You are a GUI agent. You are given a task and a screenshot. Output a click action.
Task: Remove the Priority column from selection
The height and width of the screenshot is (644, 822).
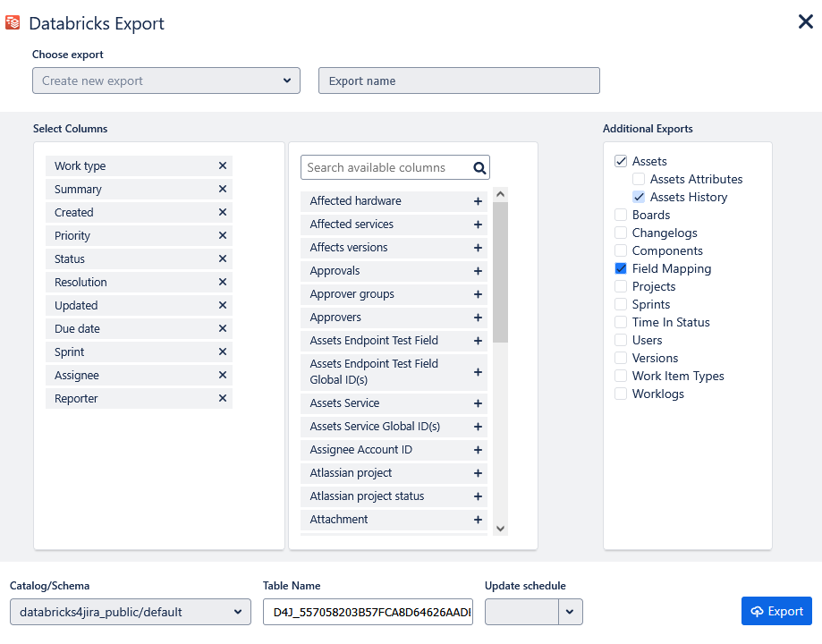tap(223, 236)
